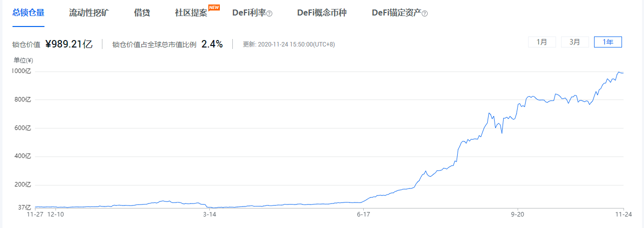
Task: Click the 200亿 y-axis label
Action: pos(23,185)
